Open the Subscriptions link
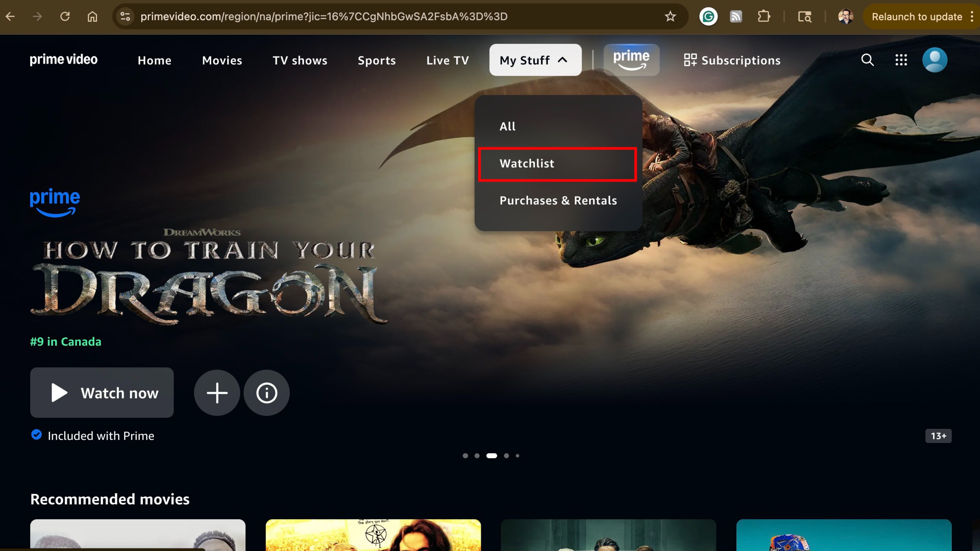This screenshot has width=980, height=551. (732, 60)
